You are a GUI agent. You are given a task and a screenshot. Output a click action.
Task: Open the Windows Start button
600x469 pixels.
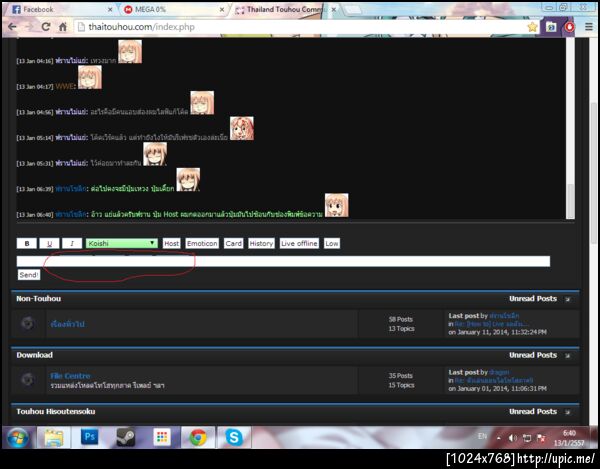[x=18, y=437]
